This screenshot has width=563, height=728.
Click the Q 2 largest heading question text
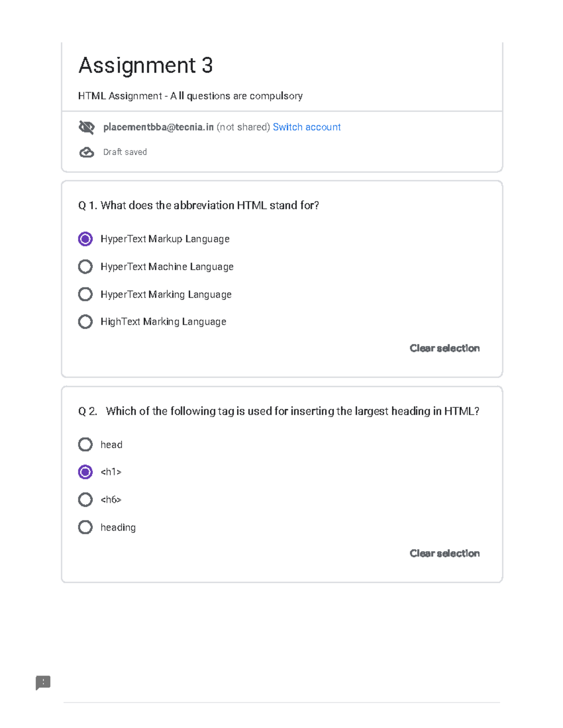(x=279, y=411)
